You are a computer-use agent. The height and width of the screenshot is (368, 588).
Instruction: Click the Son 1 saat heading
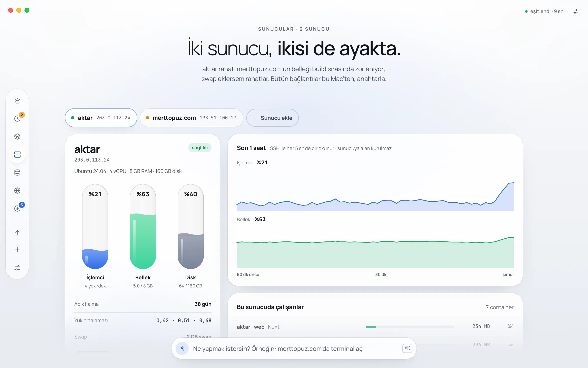pyautogui.click(x=251, y=148)
